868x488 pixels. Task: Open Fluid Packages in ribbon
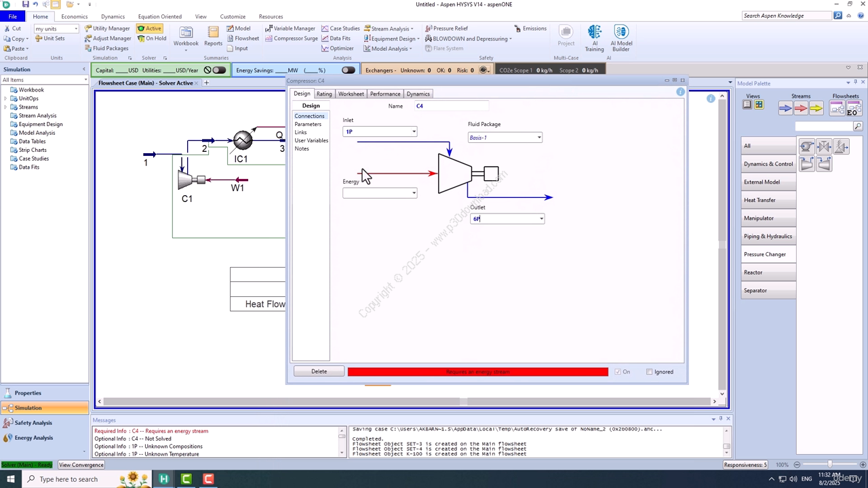tap(106, 49)
